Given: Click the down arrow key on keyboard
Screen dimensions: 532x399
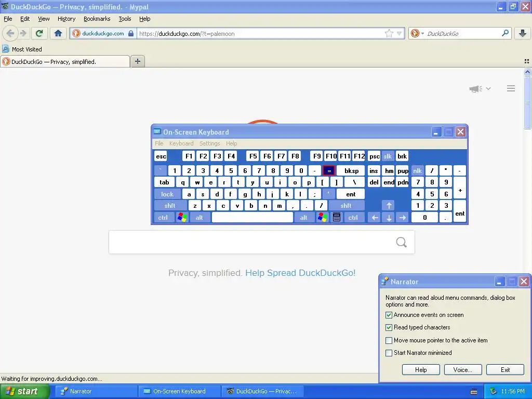Looking at the screenshot, I should 389,218.
